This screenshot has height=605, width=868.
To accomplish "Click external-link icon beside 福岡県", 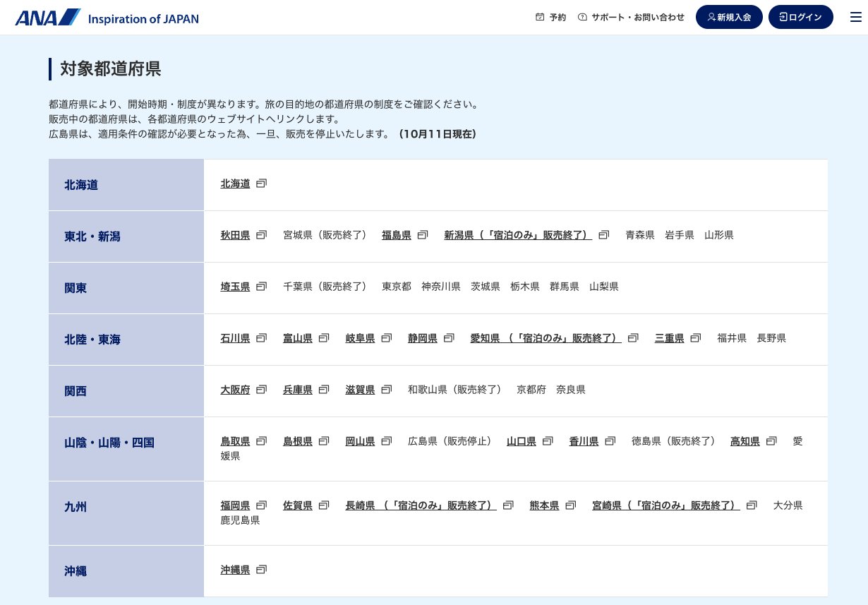I will (262, 505).
